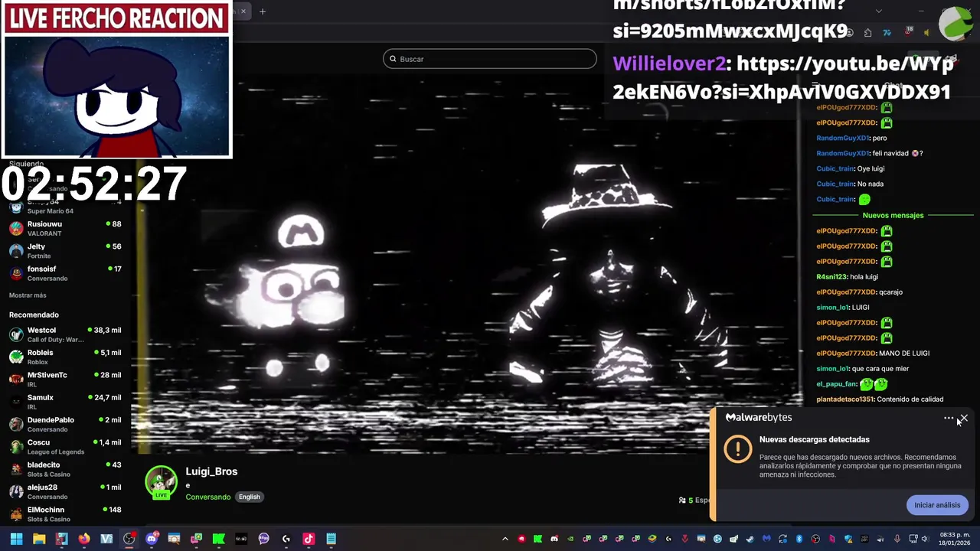980x551 pixels.
Task: Open the Windows Start menu
Action: tap(16, 539)
